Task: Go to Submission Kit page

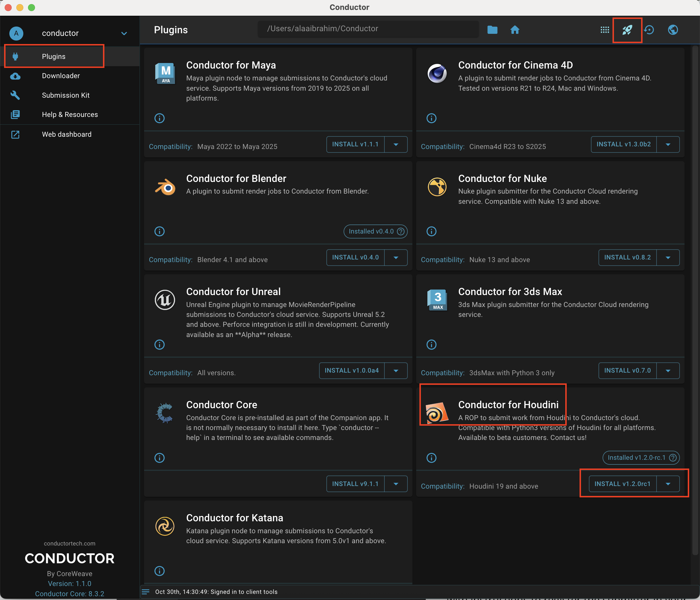Action: pyautogui.click(x=66, y=95)
